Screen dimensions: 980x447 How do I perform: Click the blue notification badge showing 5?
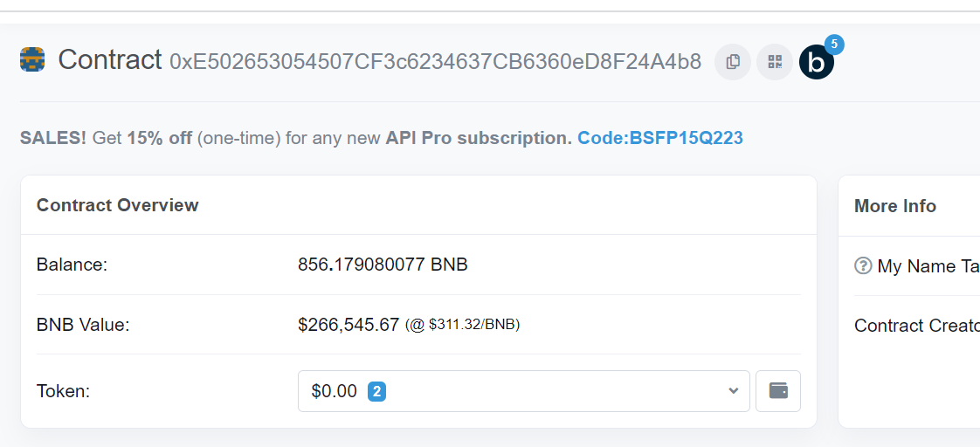tap(834, 45)
